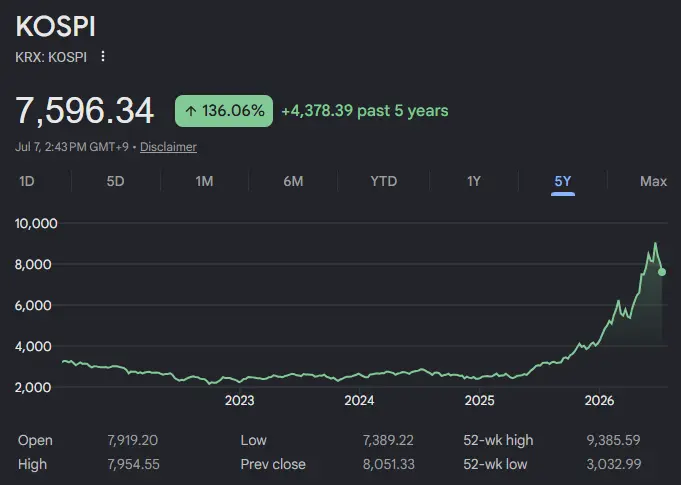
Task: Click the 2025 marker on the time axis
Action: coord(479,400)
